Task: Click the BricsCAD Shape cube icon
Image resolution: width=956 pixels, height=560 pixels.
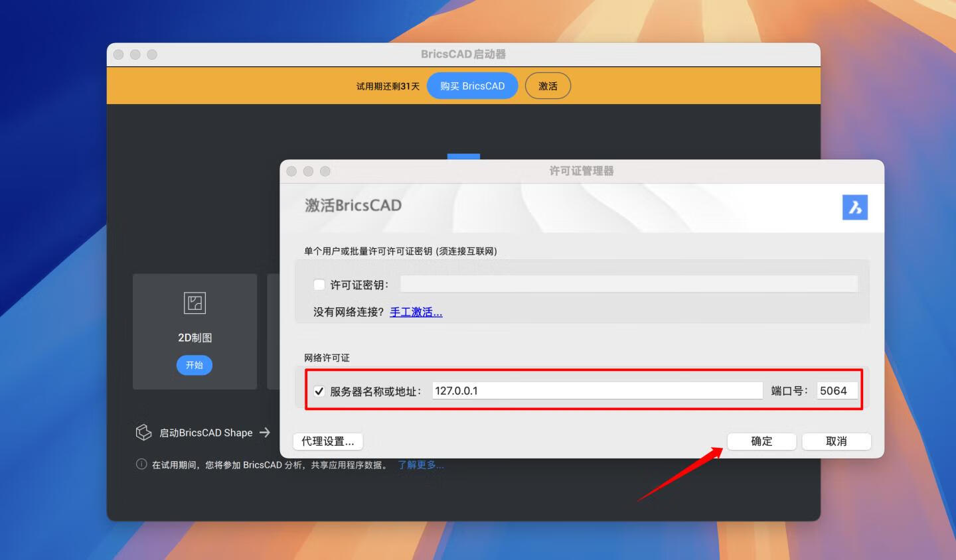Action: click(143, 432)
